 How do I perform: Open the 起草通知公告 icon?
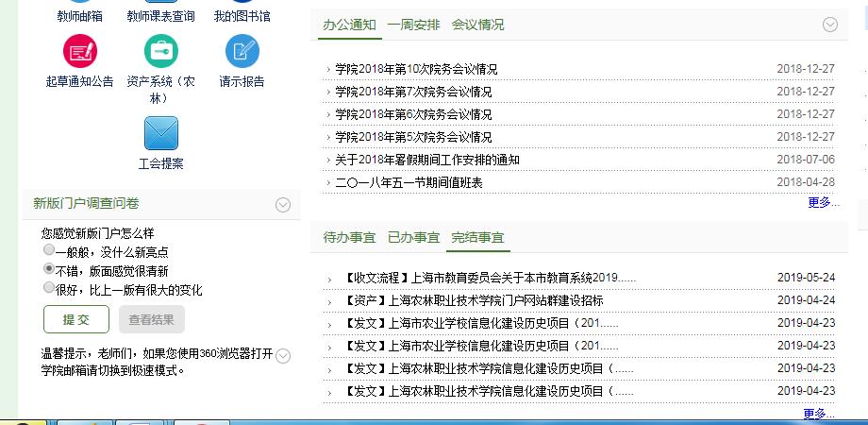click(79, 51)
